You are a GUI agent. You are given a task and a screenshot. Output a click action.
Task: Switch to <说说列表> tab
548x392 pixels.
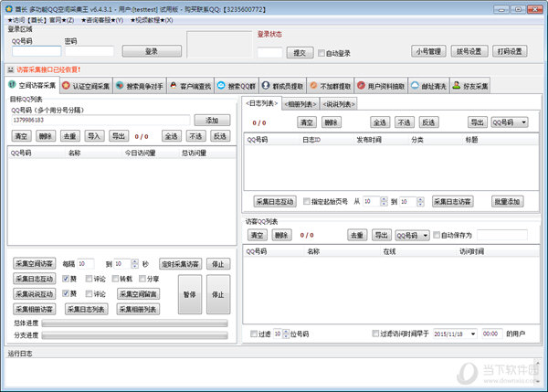pyautogui.click(x=339, y=104)
